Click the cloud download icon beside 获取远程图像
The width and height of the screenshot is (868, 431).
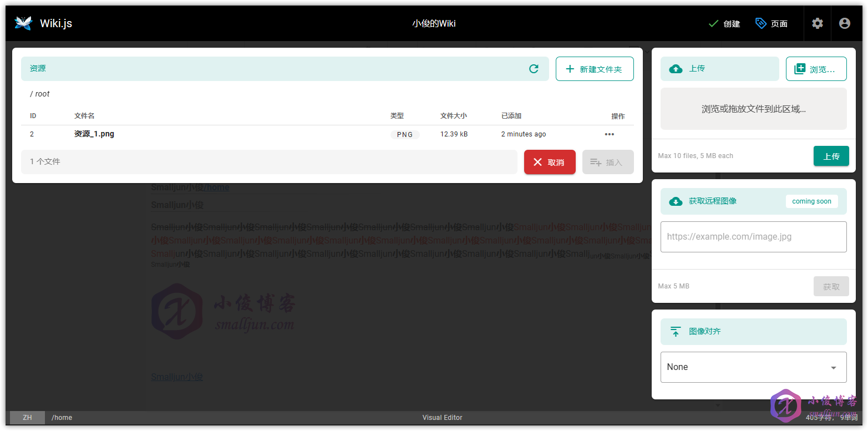coord(676,201)
